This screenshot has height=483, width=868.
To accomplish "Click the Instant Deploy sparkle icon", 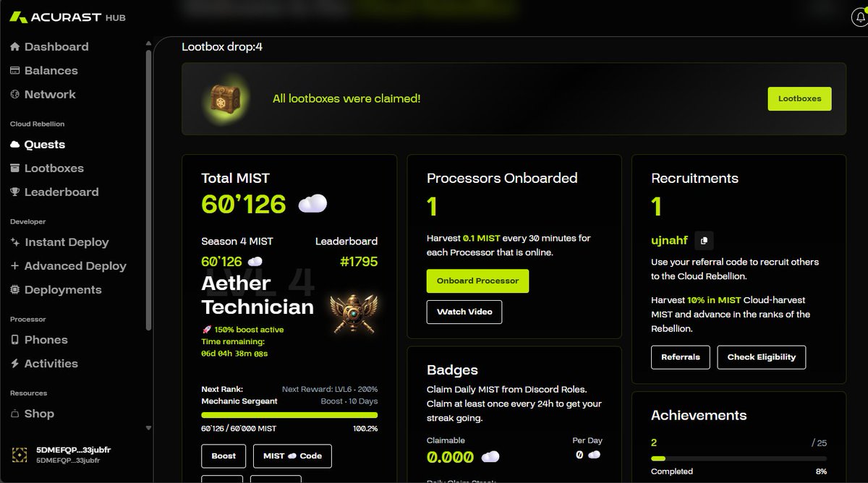I will [14, 242].
